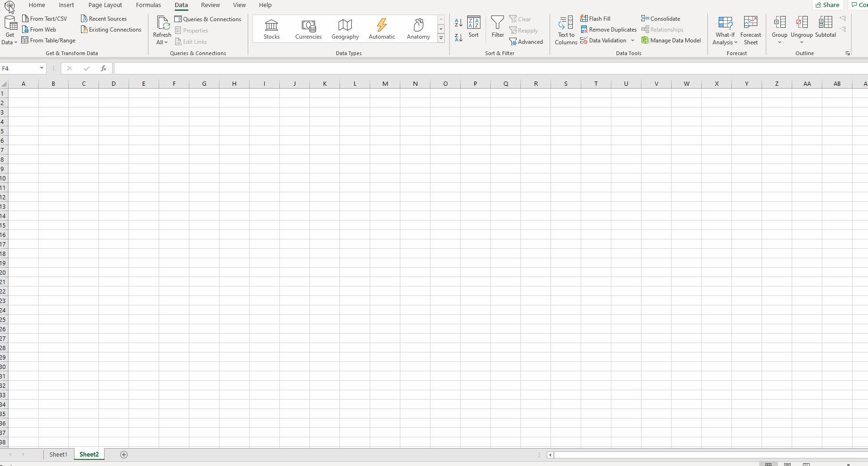Click inside the formula bar
The height and width of the screenshot is (466, 868).
[x=490, y=68]
